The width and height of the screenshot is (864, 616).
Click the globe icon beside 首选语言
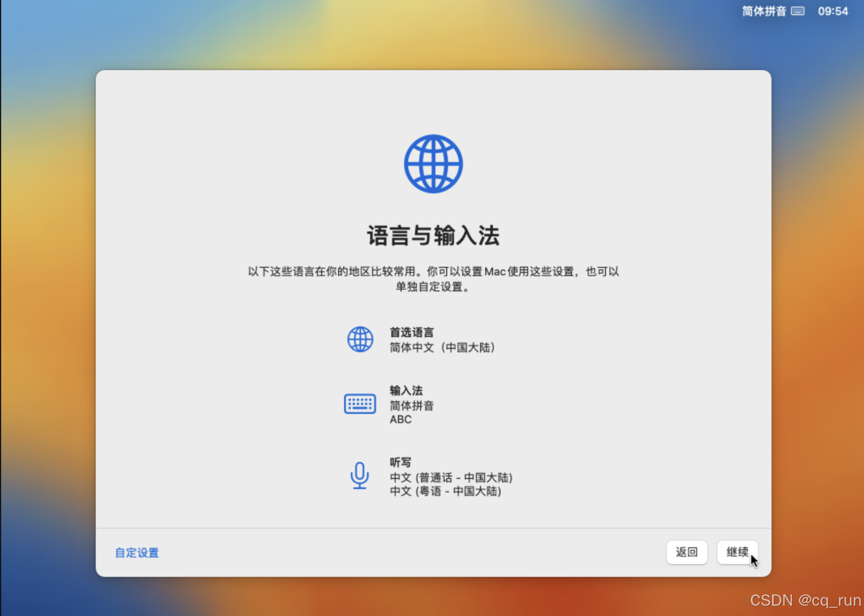coord(360,339)
